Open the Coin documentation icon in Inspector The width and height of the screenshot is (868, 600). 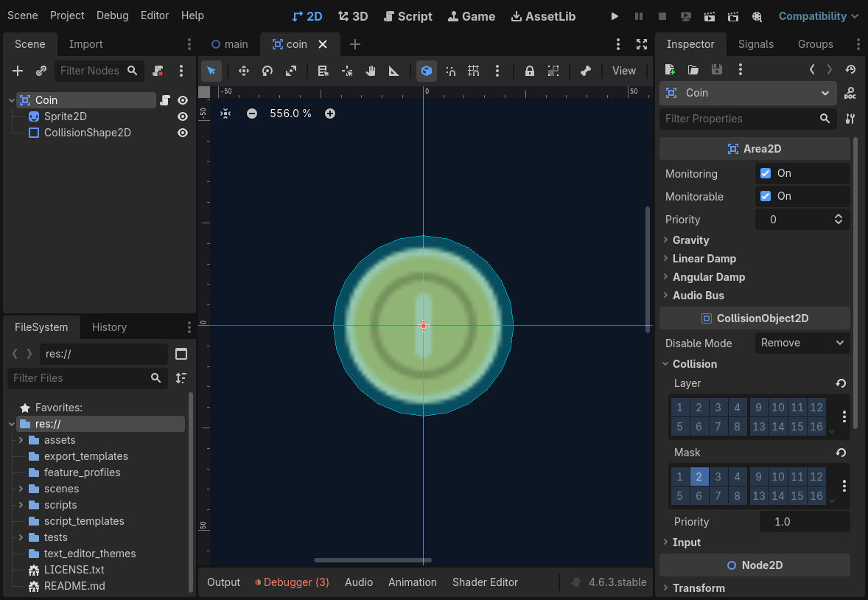(x=850, y=93)
